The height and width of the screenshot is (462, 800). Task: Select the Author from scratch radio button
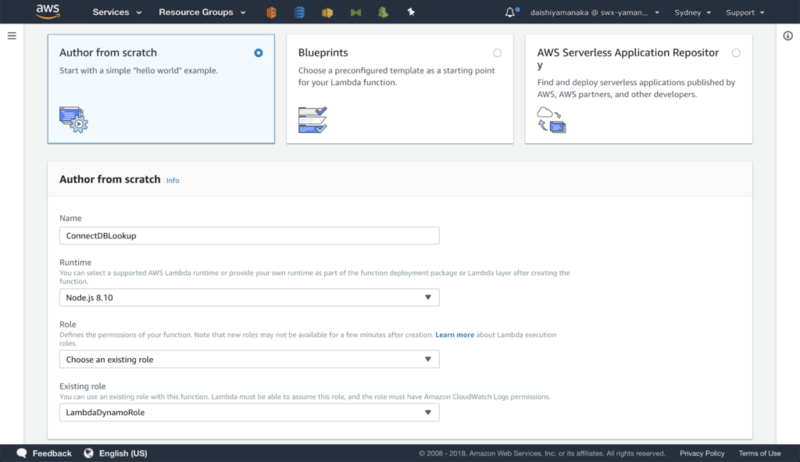259,53
